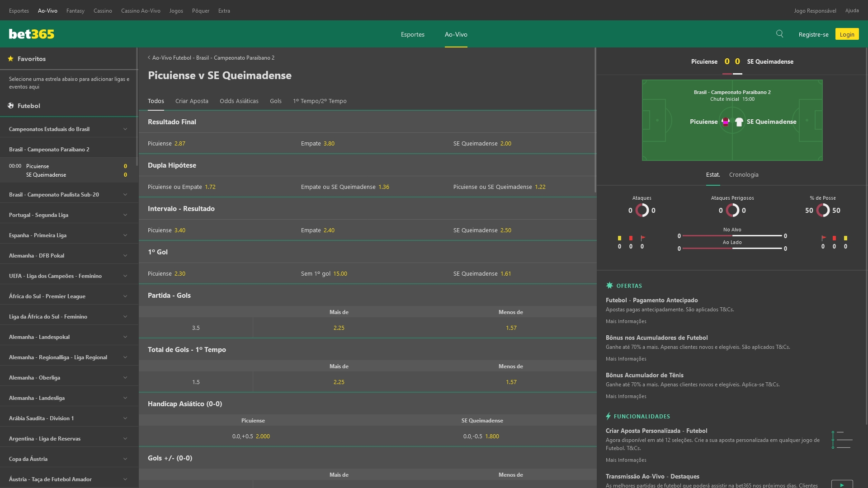Open the Ajuda link
This screenshot has height=488, width=868.
pyautogui.click(x=852, y=11)
